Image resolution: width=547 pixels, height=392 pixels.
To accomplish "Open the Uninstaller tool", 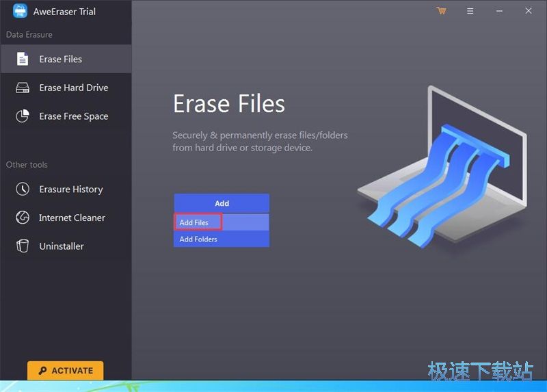I will pyautogui.click(x=66, y=246).
